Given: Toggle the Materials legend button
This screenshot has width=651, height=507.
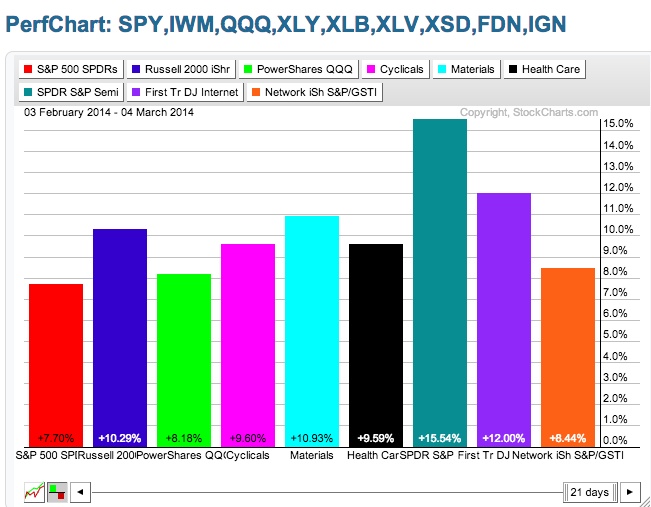Looking at the screenshot, I should click(466, 69).
